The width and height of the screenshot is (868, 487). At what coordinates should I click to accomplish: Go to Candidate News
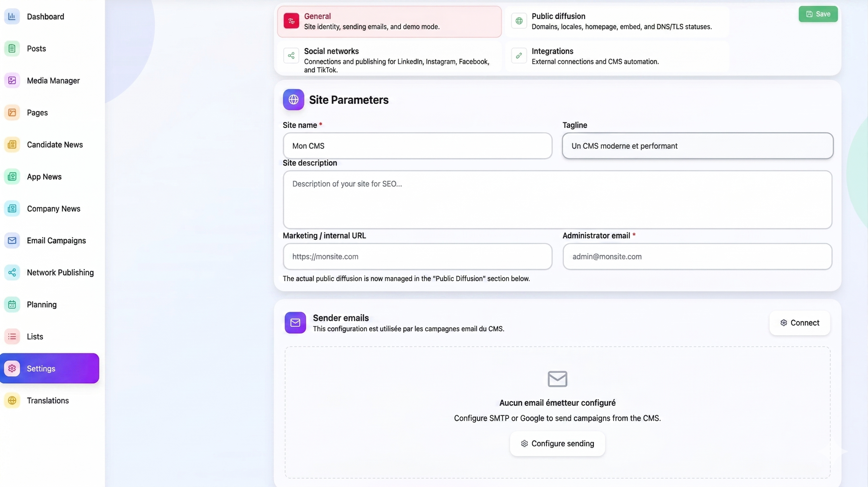pyautogui.click(x=54, y=144)
